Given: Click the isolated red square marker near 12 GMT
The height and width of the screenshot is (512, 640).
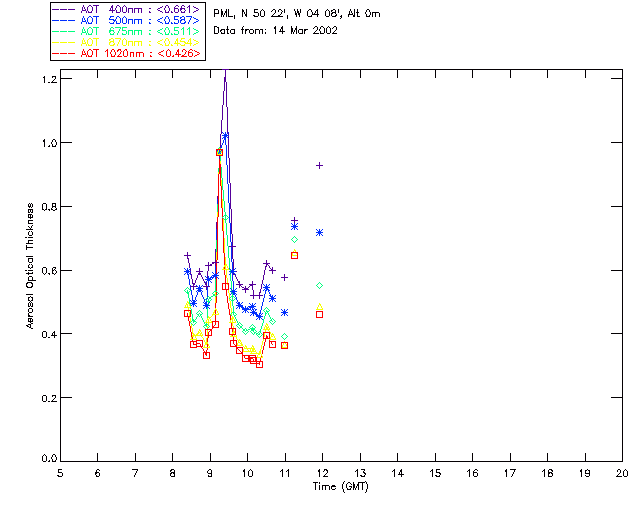Looking at the screenshot, I should point(320,314).
